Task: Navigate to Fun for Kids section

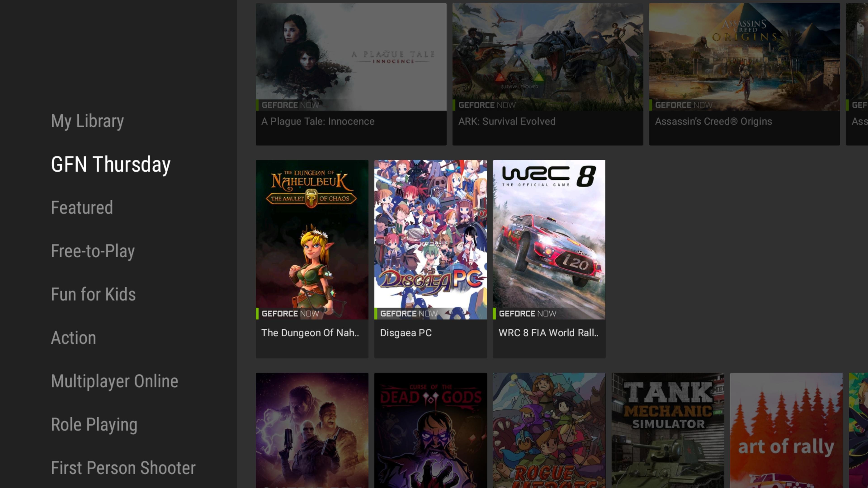Action: 93,294
